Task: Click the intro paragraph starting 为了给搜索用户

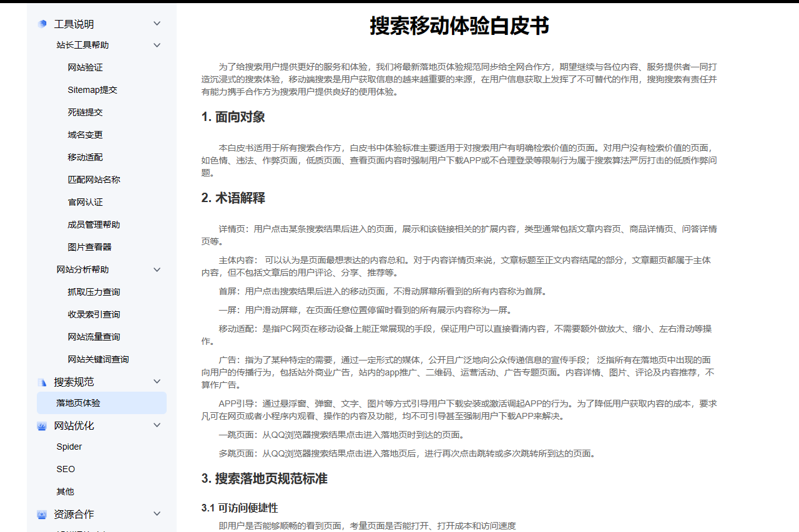Action: (459, 79)
